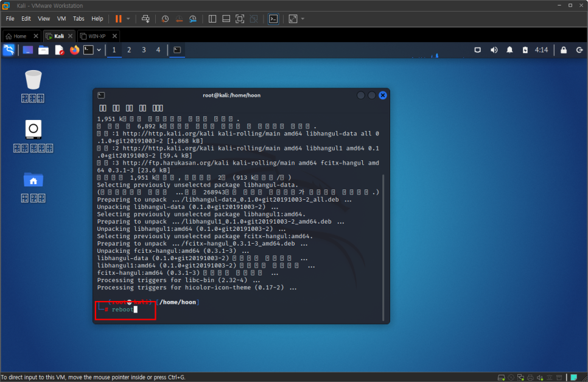
Task: Click the printer status icon in VMware
Action: click(530, 378)
